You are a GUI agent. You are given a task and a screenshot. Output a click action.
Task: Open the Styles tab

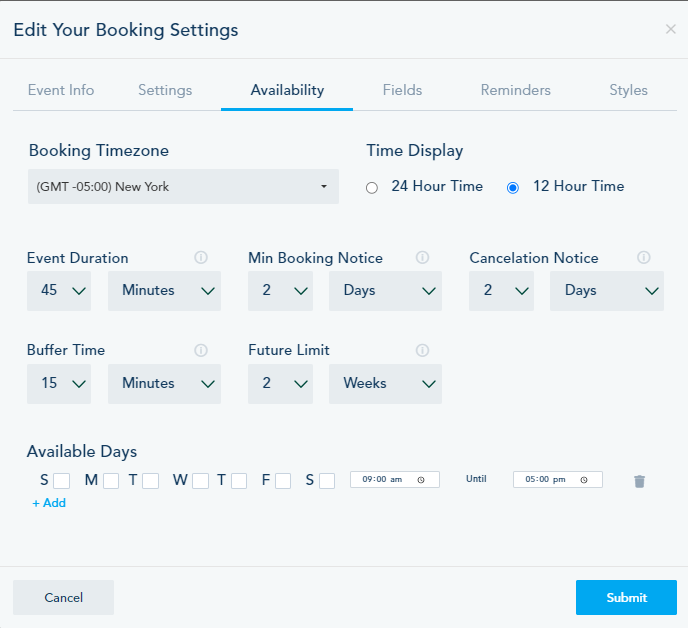click(x=628, y=90)
